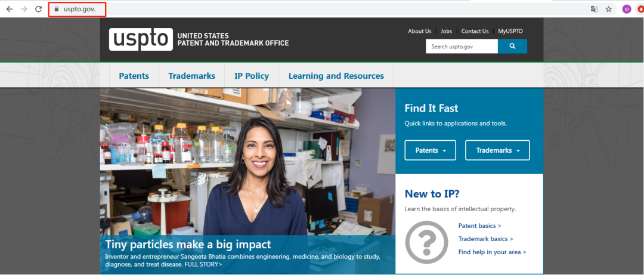Select the Trademarks tab in navigation bar
The height and width of the screenshot is (275, 644).
coord(191,76)
